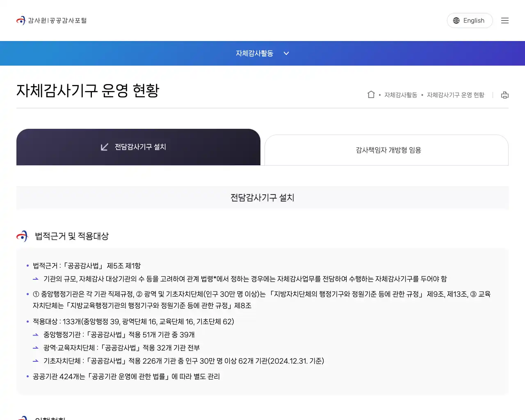525x420 pixels.
Task: Collapse the 자체감사활동 chevron menu
Action: [286, 53]
